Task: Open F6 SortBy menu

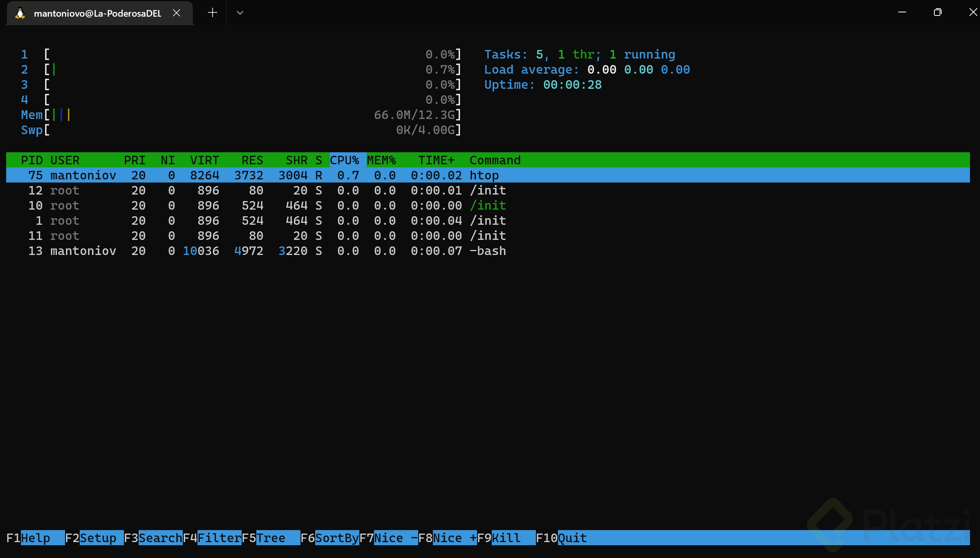Action: click(x=330, y=538)
